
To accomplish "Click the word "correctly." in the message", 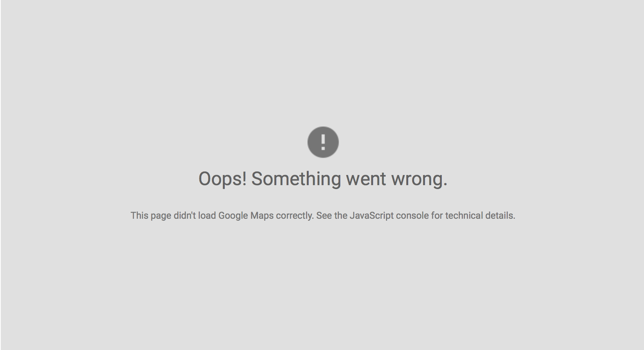I will tap(295, 216).
